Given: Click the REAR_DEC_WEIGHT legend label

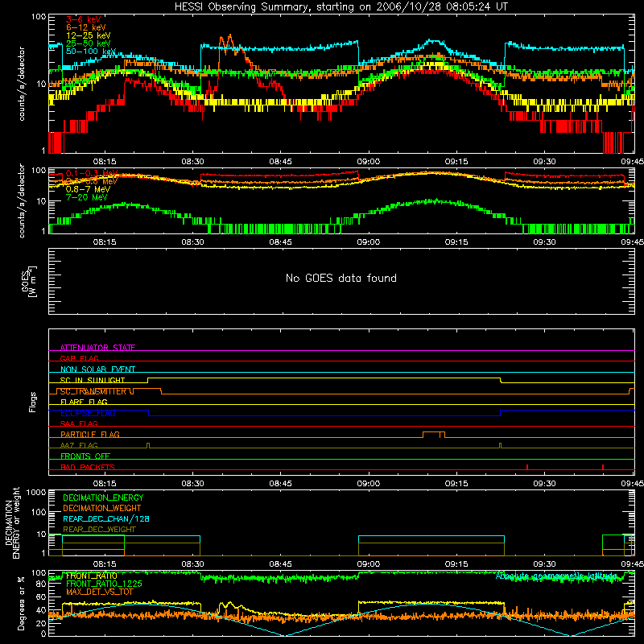Looking at the screenshot, I should click(99, 530).
